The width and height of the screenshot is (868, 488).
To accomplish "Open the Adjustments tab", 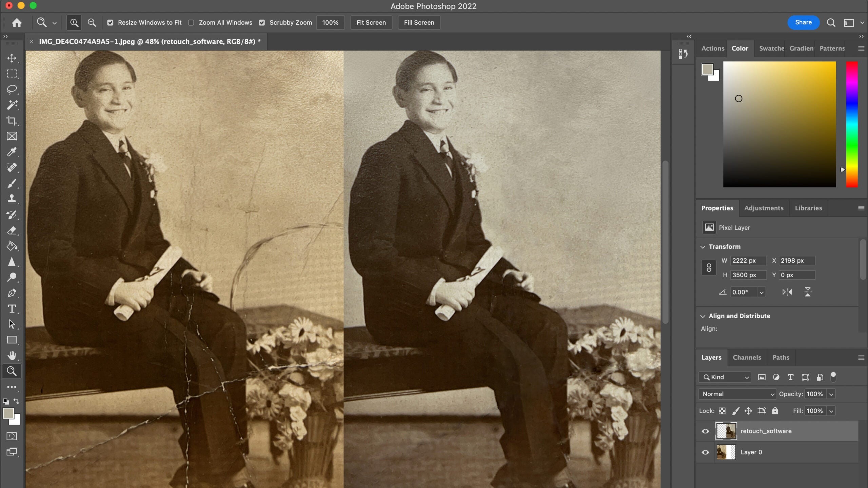I will click(764, 208).
